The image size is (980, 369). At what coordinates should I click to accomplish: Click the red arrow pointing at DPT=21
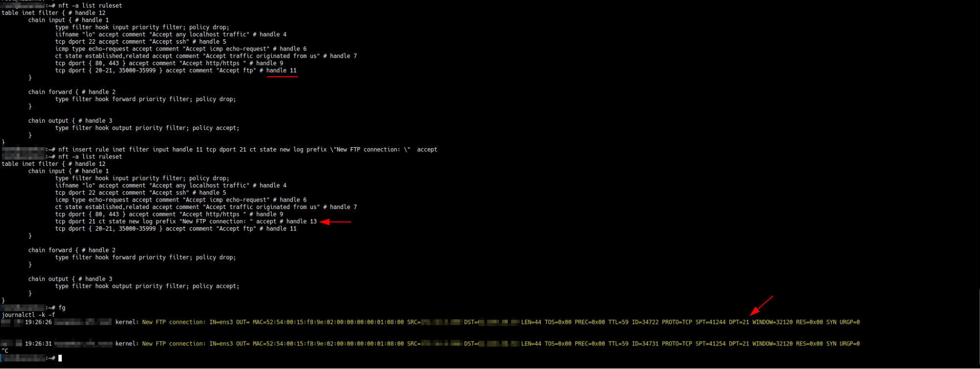point(761,306)
